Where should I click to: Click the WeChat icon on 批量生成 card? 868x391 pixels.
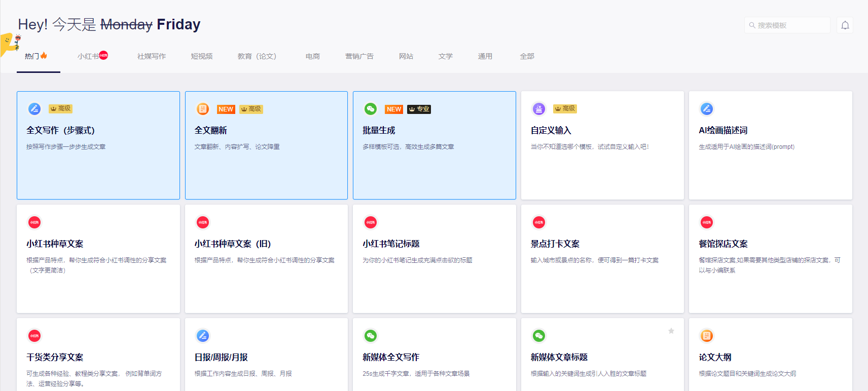[x=371, y=108]
